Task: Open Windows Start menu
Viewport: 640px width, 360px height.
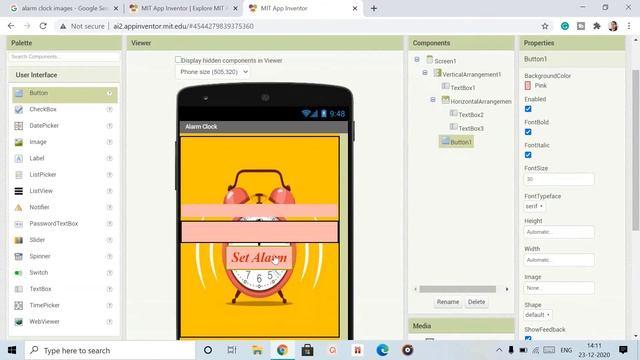Action: point(12,350)
